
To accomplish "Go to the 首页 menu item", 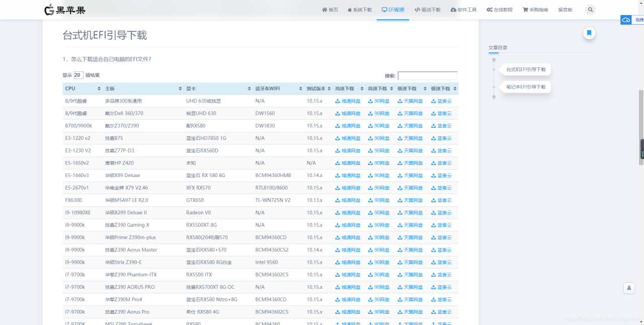I will [x=330, y=9].
